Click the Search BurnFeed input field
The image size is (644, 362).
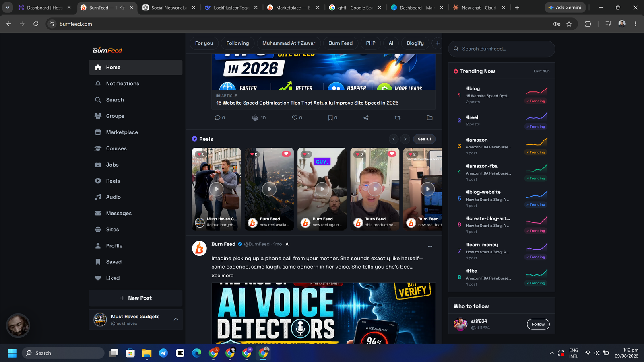(x=502, y=49)
